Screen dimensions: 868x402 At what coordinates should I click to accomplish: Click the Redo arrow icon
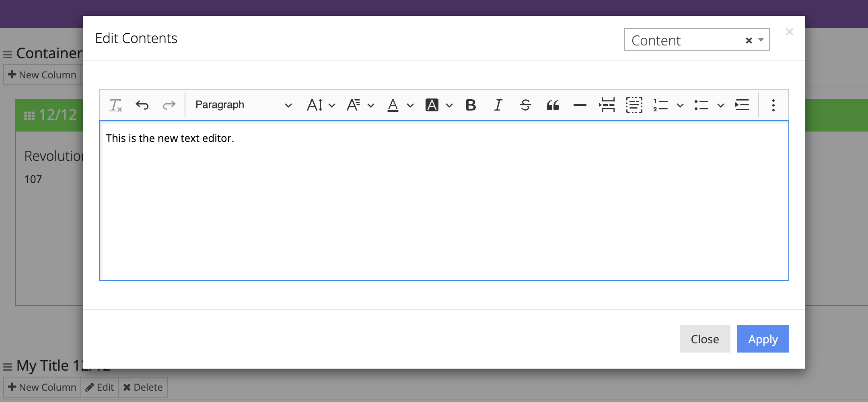click(169, 105)
